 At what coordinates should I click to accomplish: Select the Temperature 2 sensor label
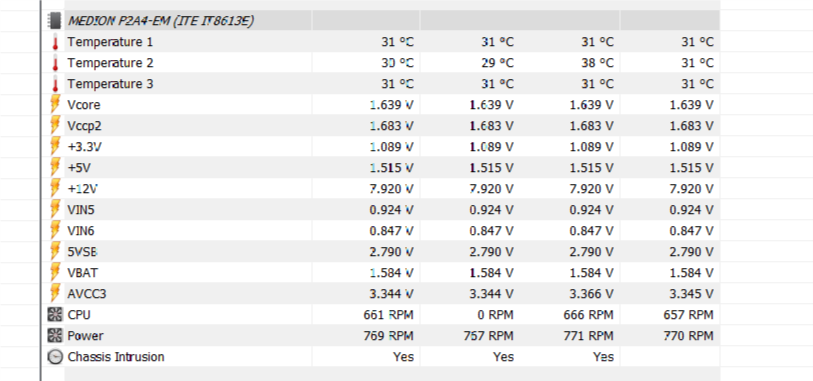[x=110, y=63]
